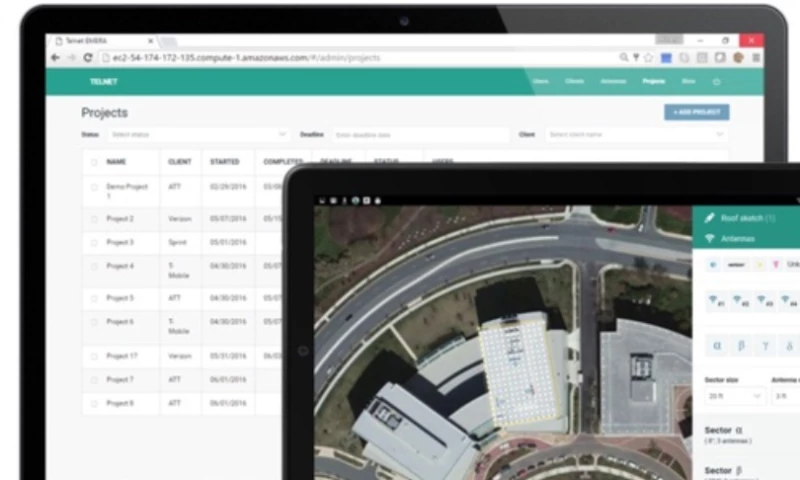800x480 pixels.
Task: Select the alpha sector button
Action: tap(717, 346)
